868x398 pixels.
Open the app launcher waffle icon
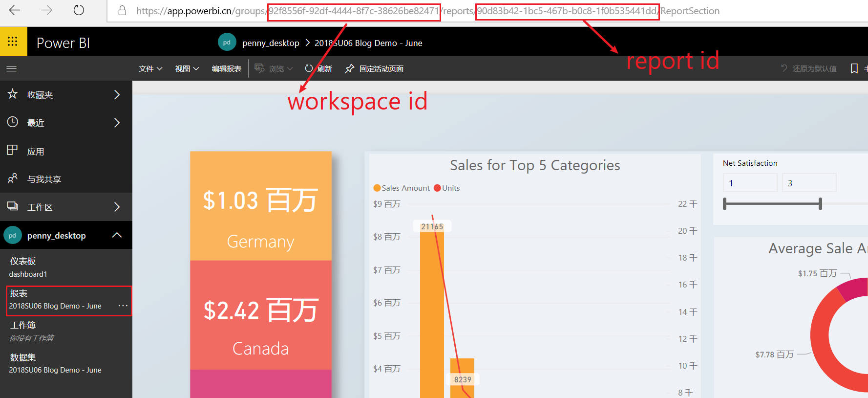coord(13,42)
